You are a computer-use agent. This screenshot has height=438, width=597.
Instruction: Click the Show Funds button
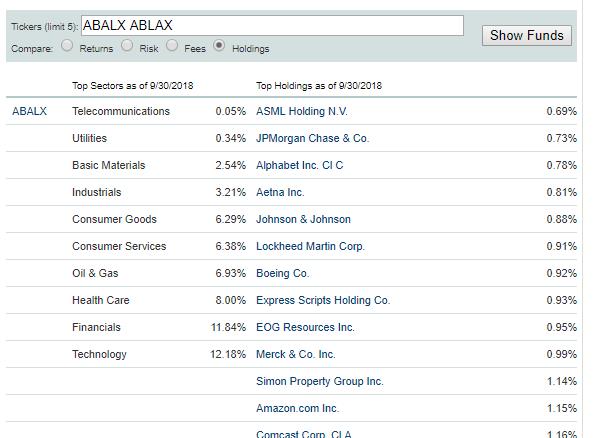527,35
